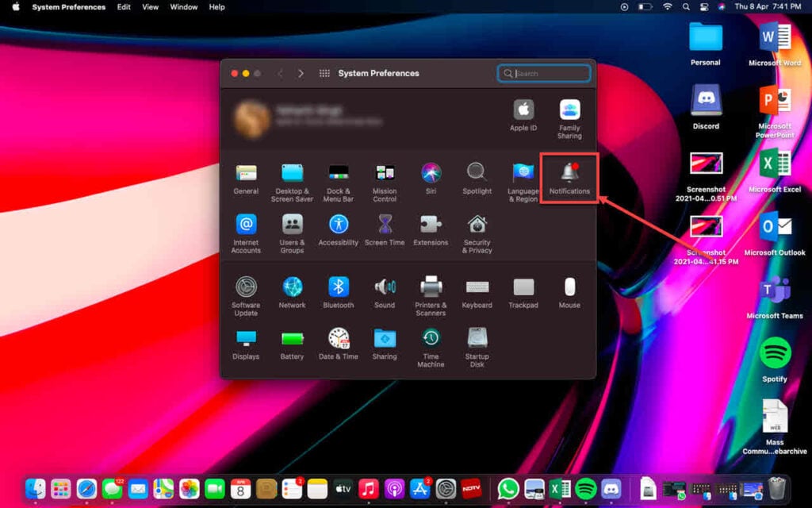Open Battery preferences
Image resolution: width=812 pixels, height=508 pixels.
click(x=292, y=344)
